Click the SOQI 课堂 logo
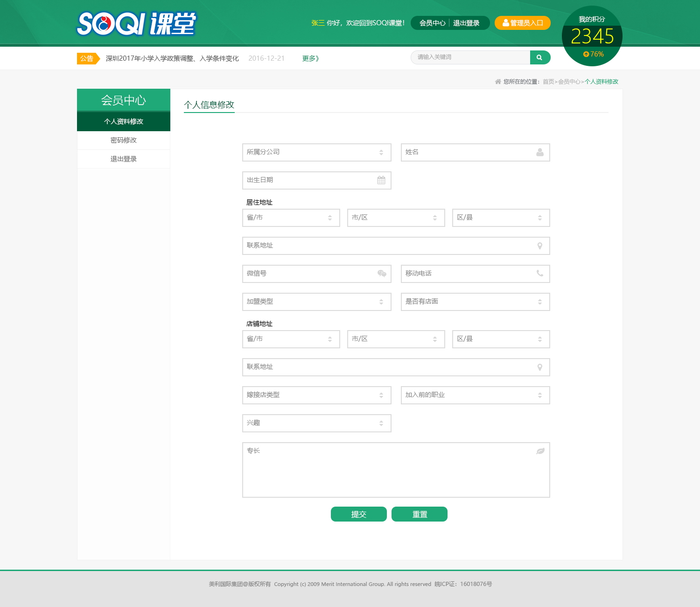 click(136, 24)
